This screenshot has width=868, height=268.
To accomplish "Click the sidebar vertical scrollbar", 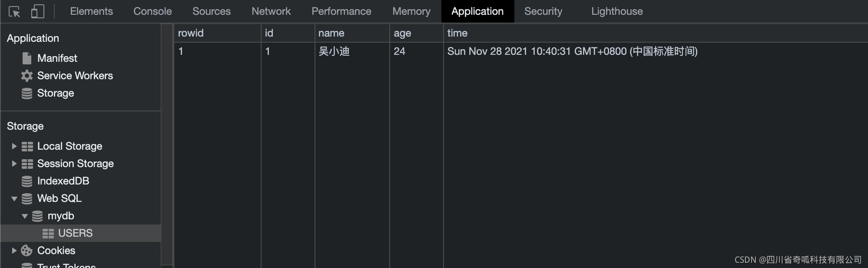I will point(167,144).
